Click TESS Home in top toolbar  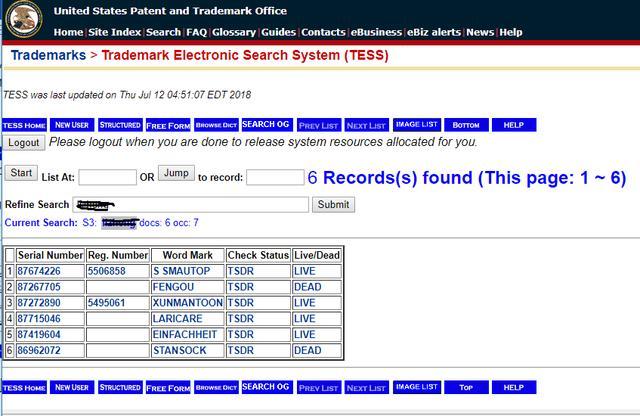coord(24,125)
